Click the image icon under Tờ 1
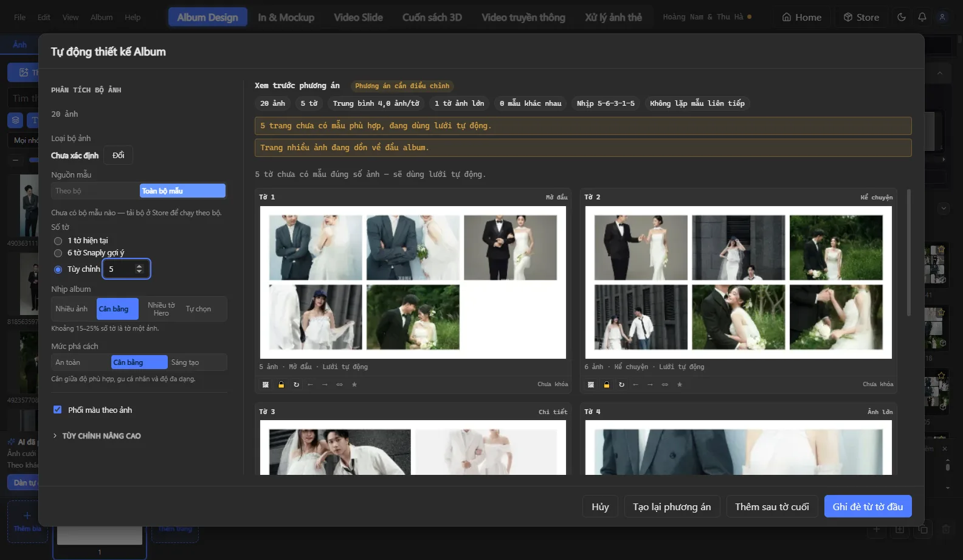963x560 pixels. (x=266, y=384)
